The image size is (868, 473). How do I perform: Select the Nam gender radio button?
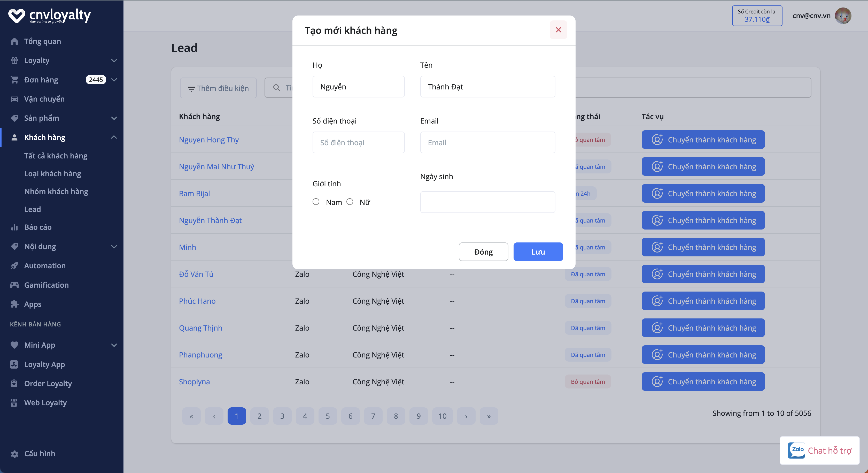[316, 202]
